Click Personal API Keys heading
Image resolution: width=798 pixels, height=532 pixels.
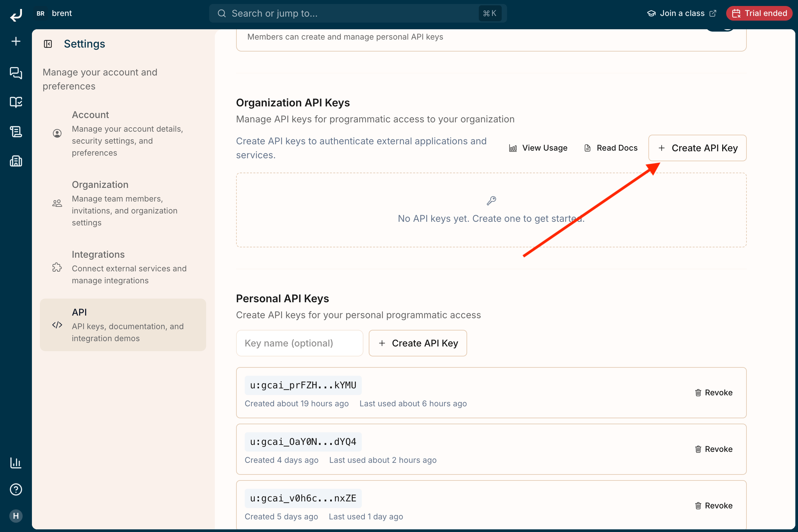283,299
